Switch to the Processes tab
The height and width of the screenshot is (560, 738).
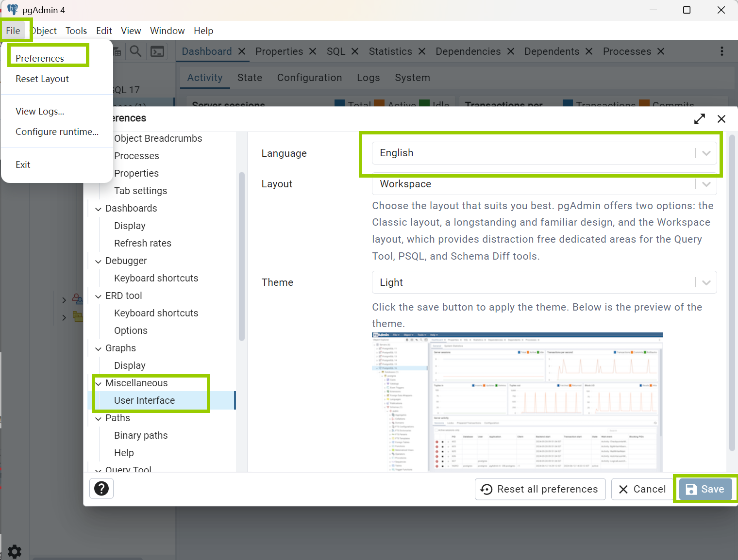click(627, 51)
